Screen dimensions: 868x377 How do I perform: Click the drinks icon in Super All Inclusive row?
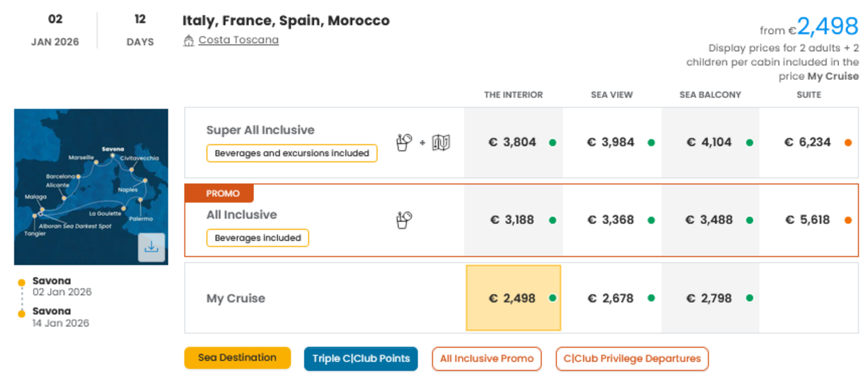pos(404,142)
